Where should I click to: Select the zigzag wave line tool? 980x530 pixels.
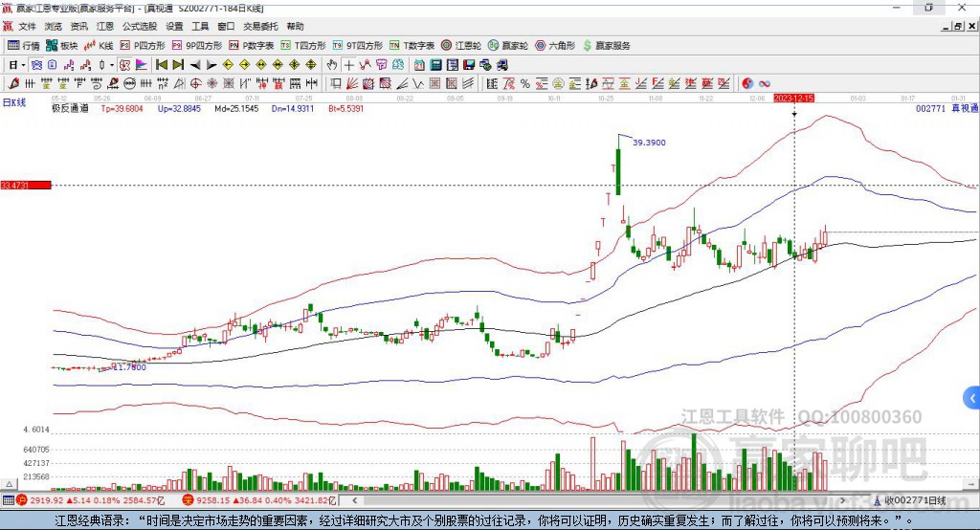coord(418,84)
